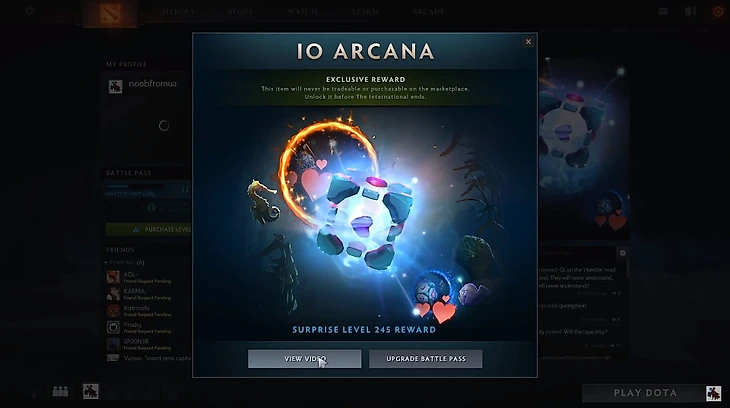Click the View Video button
This screenshot has height=408, width=730.
pyautogui.click(x=304, y=359)
